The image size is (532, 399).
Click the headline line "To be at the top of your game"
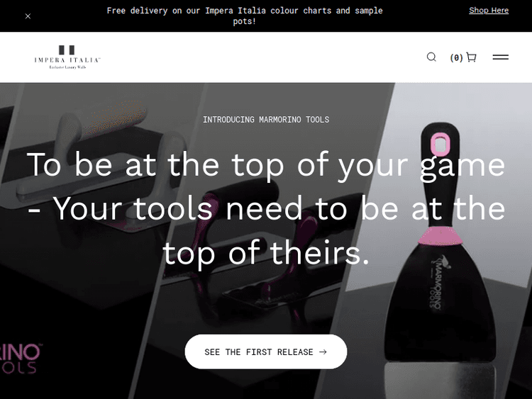[x=266, y=164]
